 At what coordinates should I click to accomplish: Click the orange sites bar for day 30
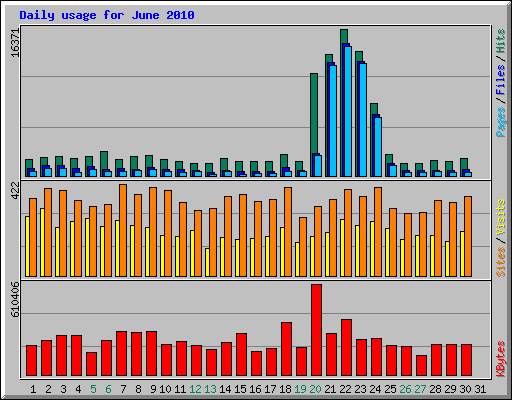tap(468, 236)
